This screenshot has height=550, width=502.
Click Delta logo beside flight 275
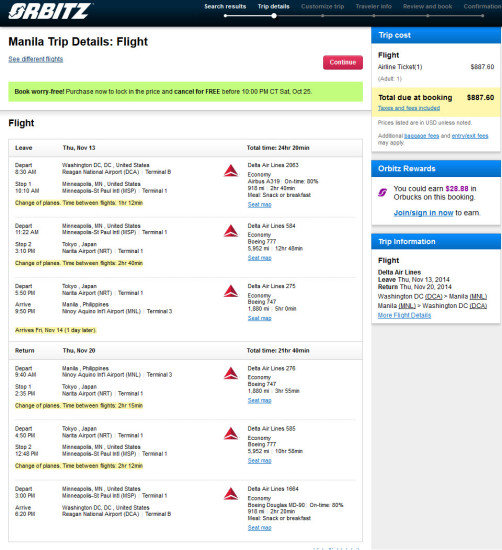(231, 291)
